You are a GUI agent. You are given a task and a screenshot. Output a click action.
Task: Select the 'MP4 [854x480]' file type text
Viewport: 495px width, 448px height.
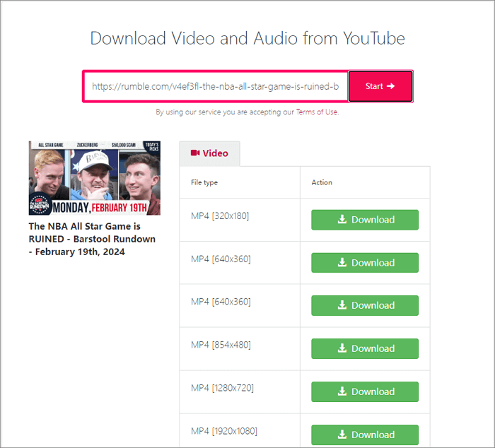[221, 345]
